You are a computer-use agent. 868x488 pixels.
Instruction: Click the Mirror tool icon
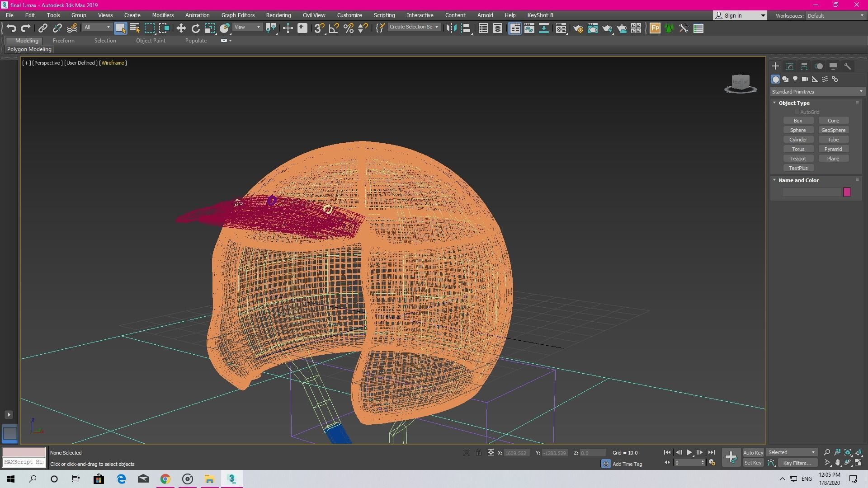(451, 28)
